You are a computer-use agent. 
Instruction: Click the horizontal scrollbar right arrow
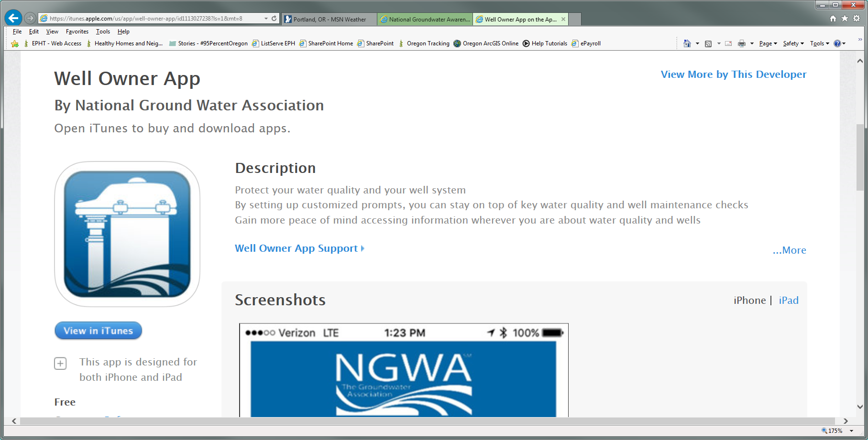846,421
